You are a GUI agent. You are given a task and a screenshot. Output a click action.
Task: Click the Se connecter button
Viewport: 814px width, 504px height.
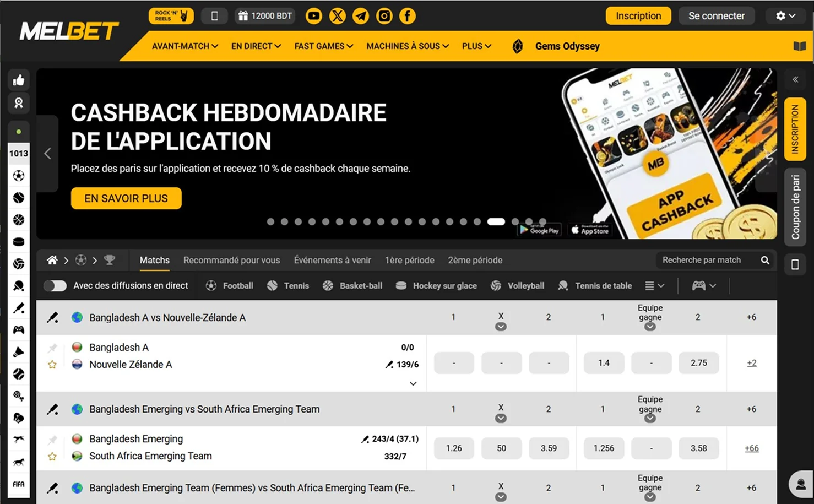pos(717,16)
